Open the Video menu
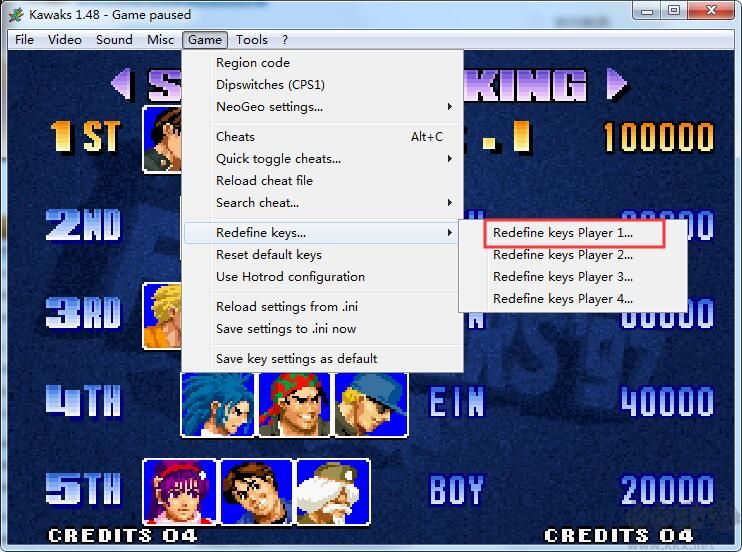This screenshot has height=552, width=742. [x=65, y=40]
